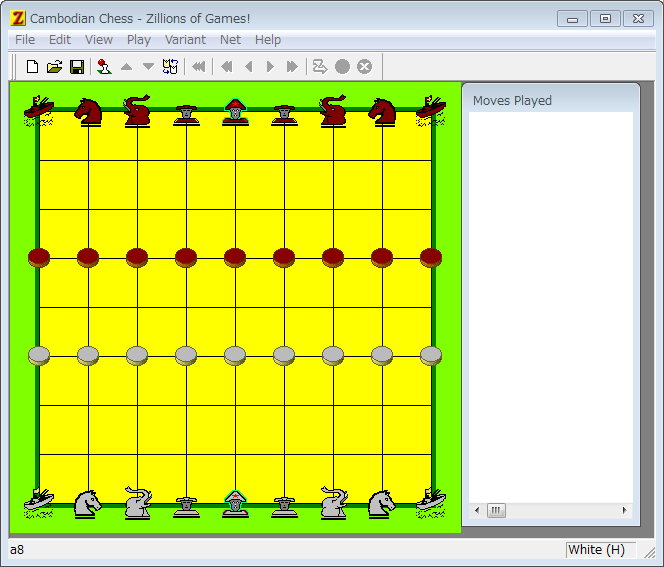The width and height of the screenshot is (664, 567).
Task: Click the double-right fast forward arrows
Action: (x=292, y=67)
